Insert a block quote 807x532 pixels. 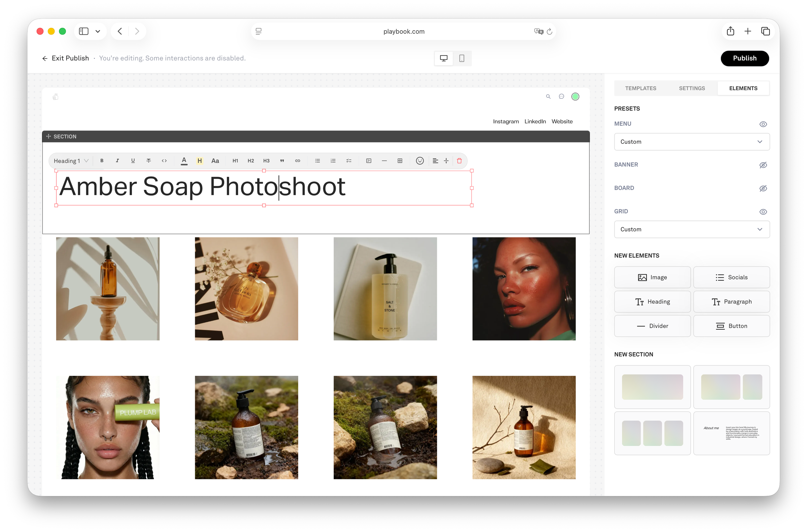282,161
